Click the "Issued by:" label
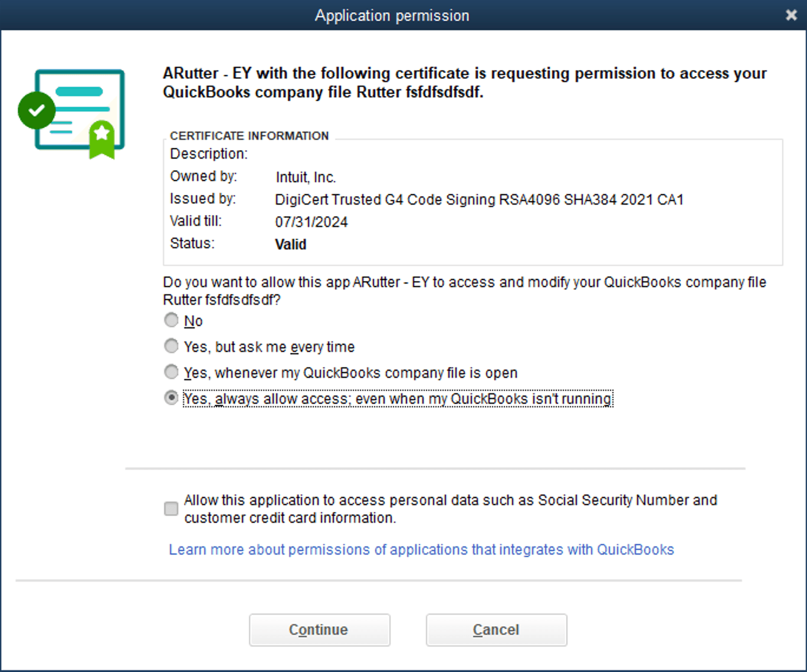The image size is (807, 672). pos(203,199)
